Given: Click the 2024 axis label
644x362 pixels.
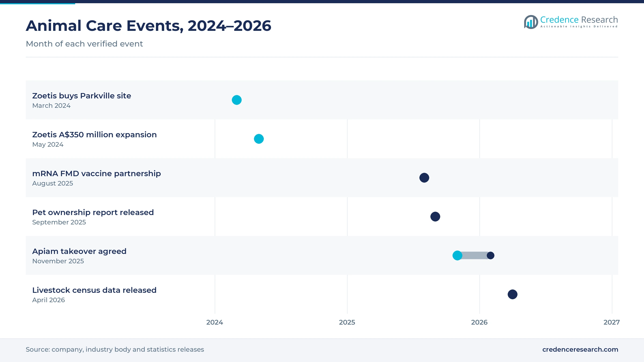Looking at the screenshot, I should (x=215, y=322).
